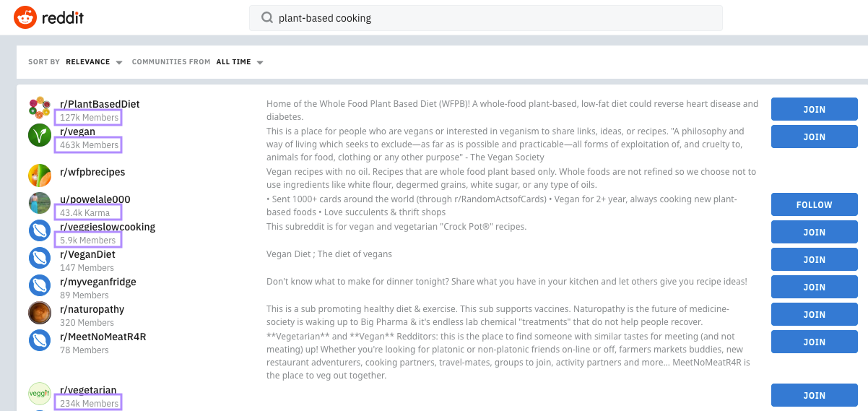
Task: Join the r/PlantBasedDiet community
Action: [x=814, y=109]
